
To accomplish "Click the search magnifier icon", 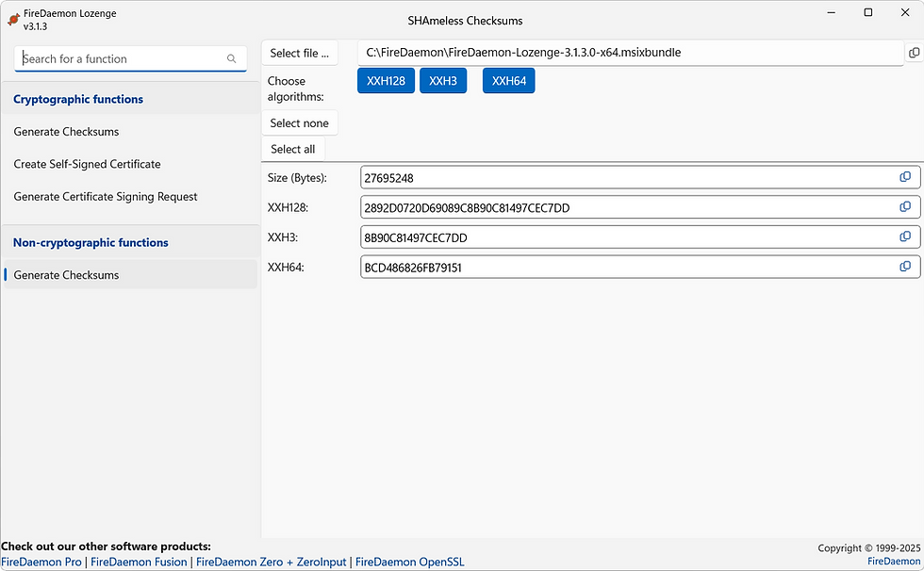I will click(x=231, y=58).
